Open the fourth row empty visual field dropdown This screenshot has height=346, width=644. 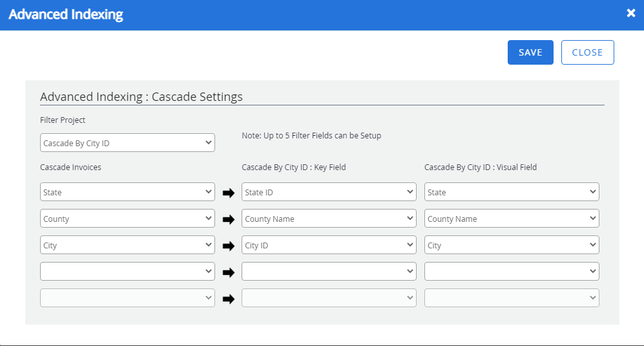click(511, 272)
